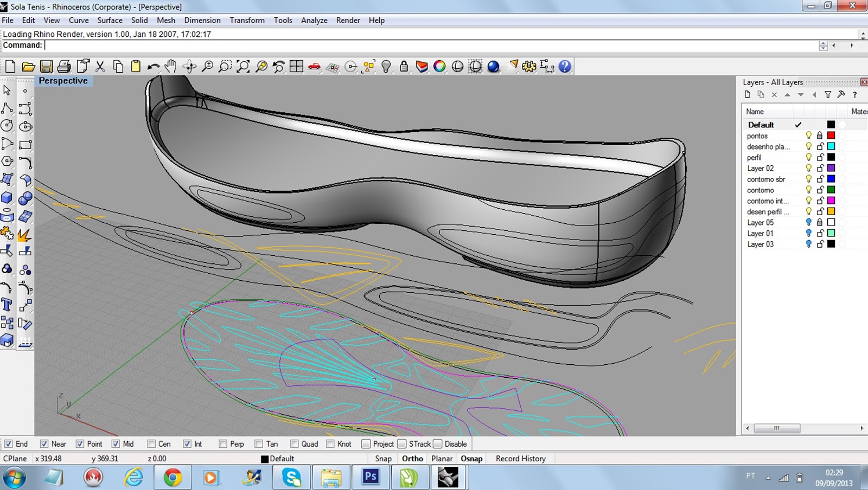The width and height of the screenshot is (868, 490).
Task: Click the pontos layer red color swatch
Action: point(831,136)
